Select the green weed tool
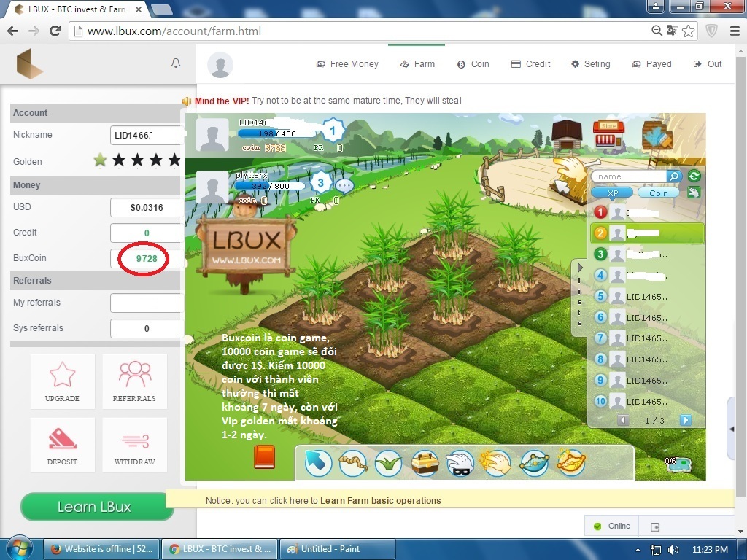This screenshot has width=747, height=560. [389, 462]
